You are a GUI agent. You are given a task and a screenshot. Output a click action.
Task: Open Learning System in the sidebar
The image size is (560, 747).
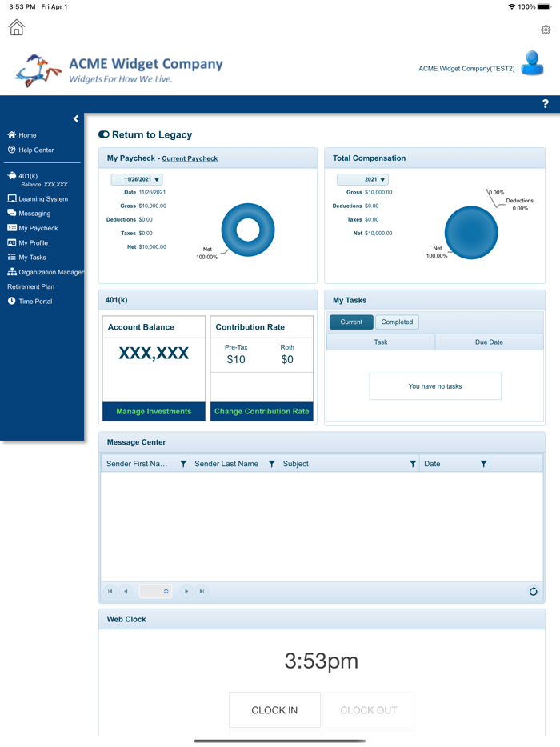click(x=38, y=198)
